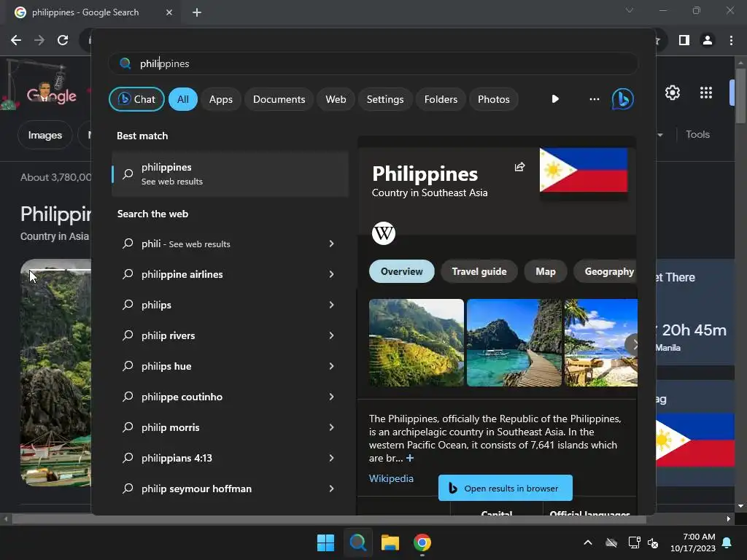Screen dimensions: 747x560
Task: Reload the Chrome page
Action: pos(63,40)
